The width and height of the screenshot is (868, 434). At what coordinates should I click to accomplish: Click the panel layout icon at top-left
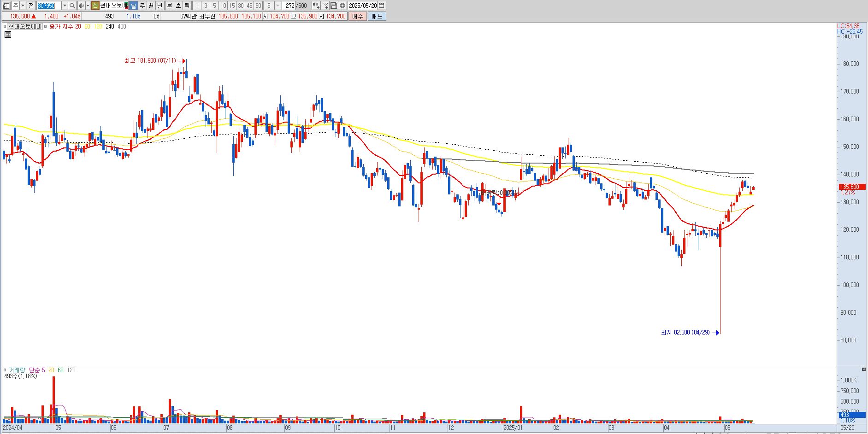tap(6, 6)
